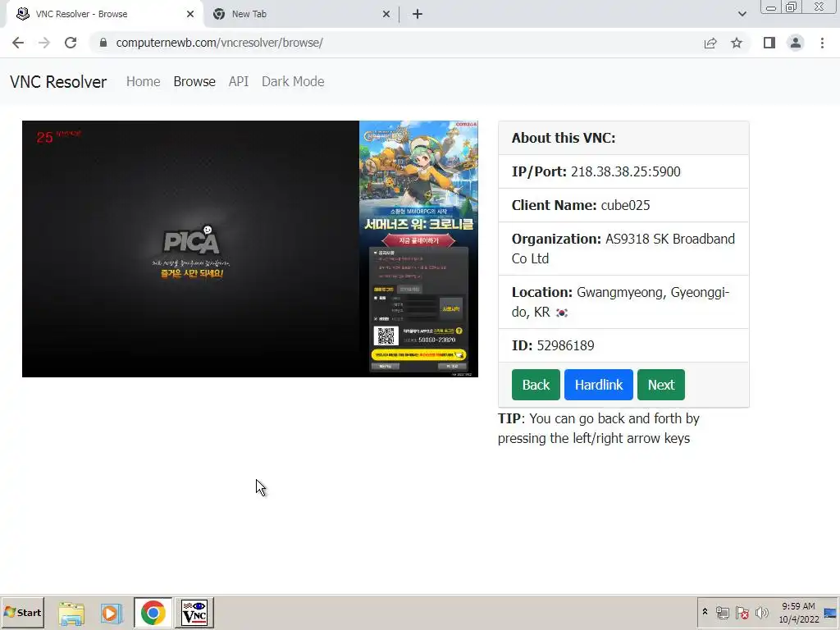Image resolution: width=840 pixels, height=630 pixels.
Task: Close the New Tab tab
Action: pyautogui.click(x=386, y=14)
